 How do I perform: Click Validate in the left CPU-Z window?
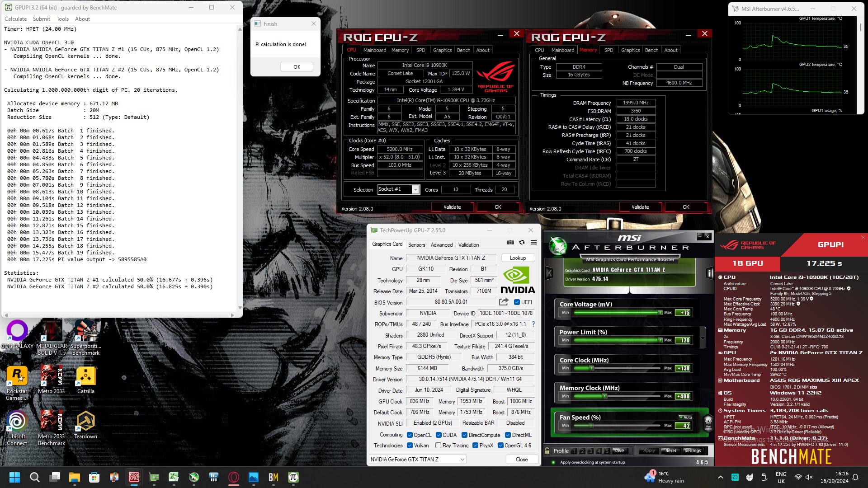tap(452, 207)
